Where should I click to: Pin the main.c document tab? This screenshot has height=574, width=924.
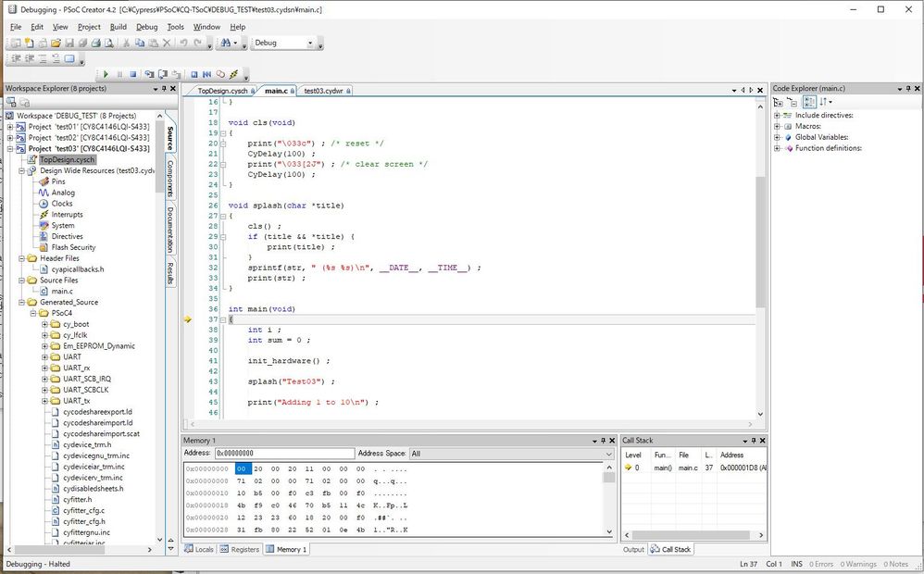292,91
